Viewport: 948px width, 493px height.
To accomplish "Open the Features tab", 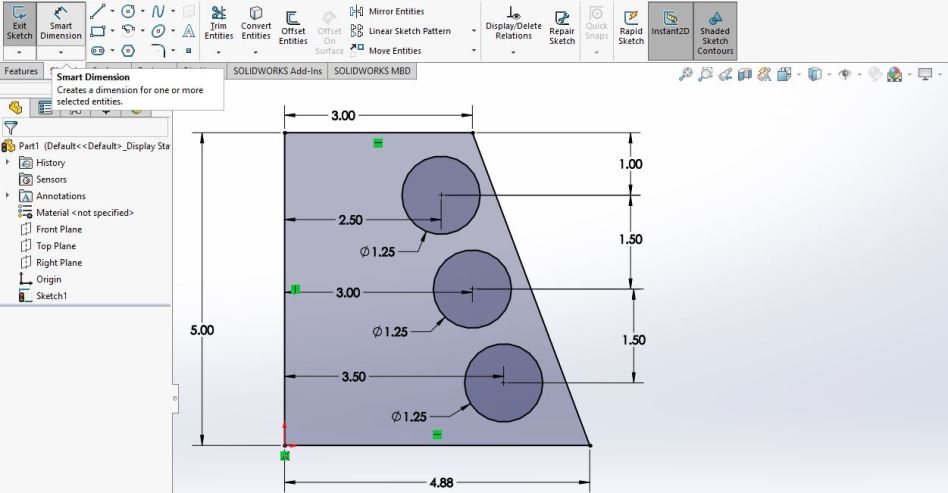I will coord(21,72).
